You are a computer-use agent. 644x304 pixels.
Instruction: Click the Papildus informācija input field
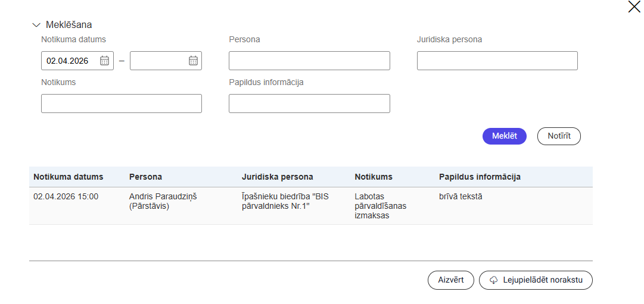(x=309, y=104)
